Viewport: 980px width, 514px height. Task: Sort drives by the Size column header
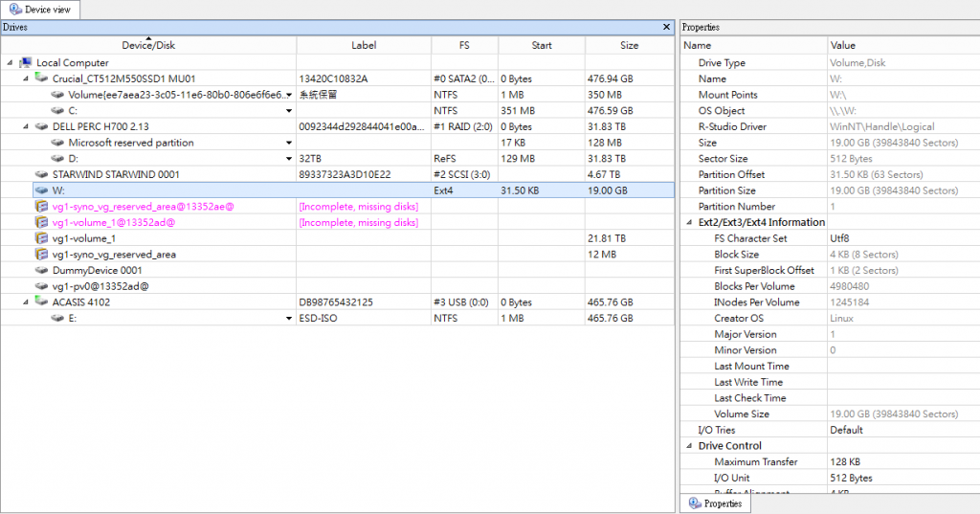pyautogui.click(x=629, y=45)
